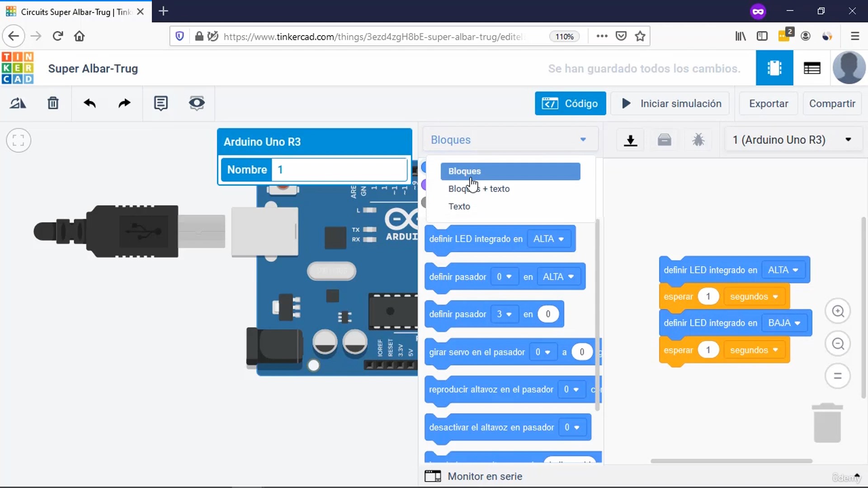
Task: Download the code
Action: 630,140
